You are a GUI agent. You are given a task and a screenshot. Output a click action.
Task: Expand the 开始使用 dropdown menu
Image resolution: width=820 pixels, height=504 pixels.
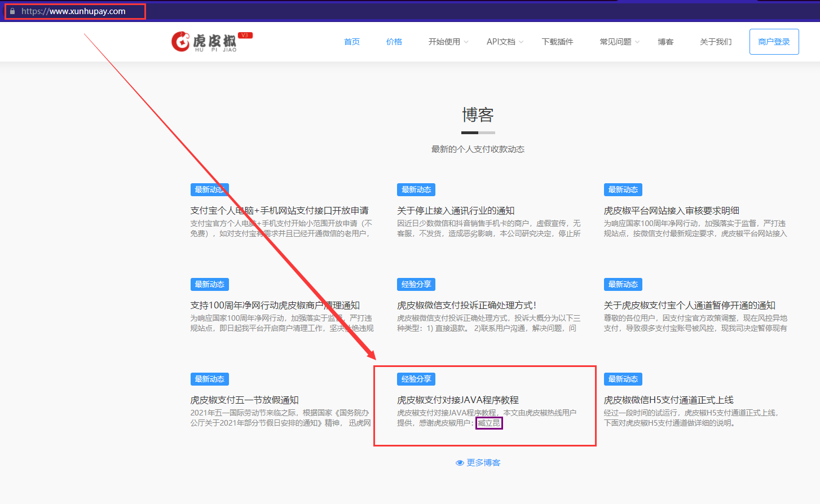tap(448, 42)
